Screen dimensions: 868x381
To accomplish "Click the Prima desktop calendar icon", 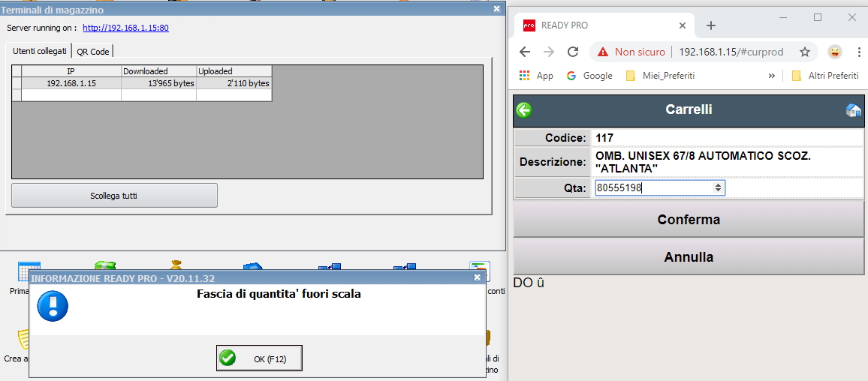I will (x=29, y=271).
